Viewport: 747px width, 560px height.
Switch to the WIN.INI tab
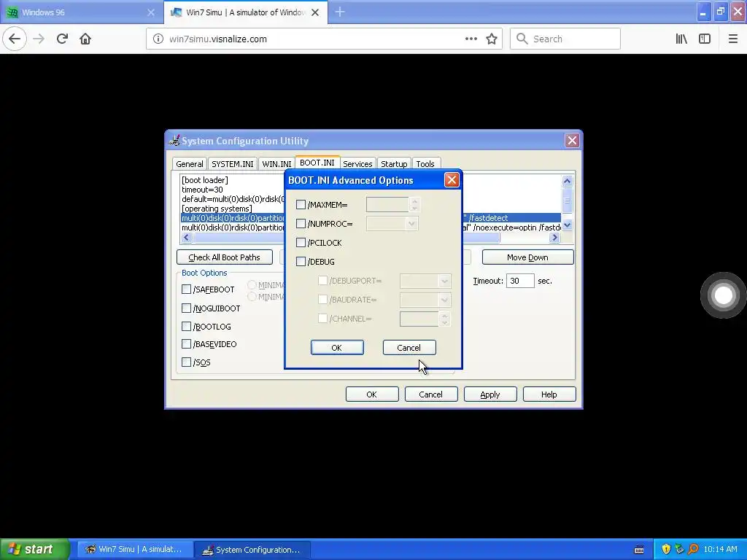tap(276, 164)
